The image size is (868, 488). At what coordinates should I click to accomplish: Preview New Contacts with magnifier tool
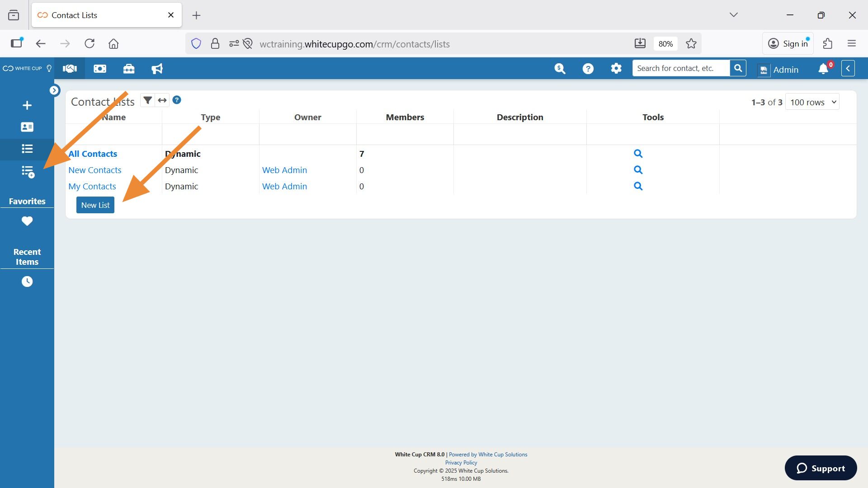(x=638, y=170)
